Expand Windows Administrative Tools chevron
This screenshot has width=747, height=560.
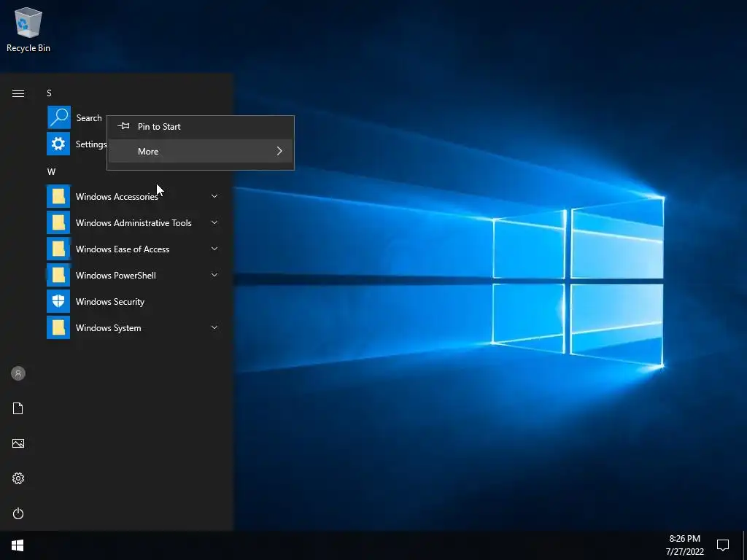coord(214,222)
